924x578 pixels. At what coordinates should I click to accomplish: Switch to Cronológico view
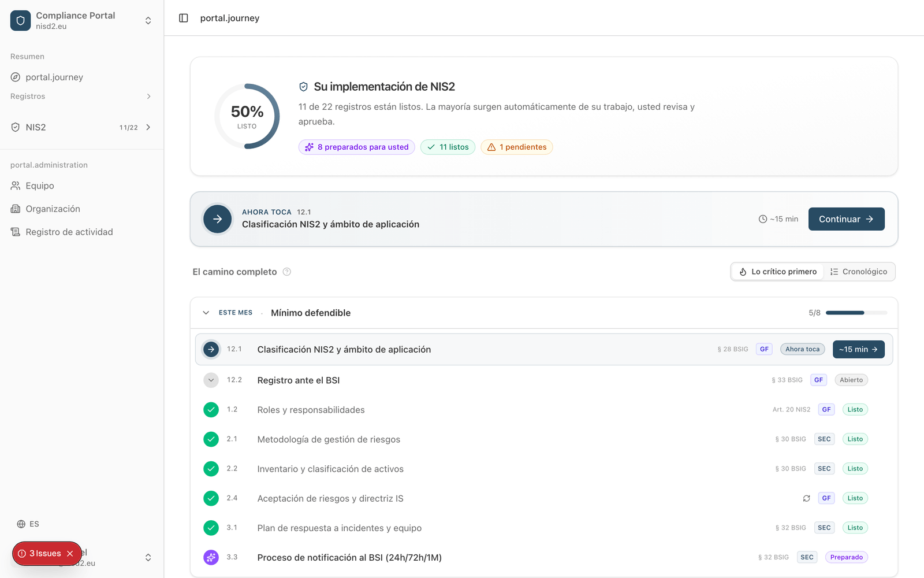pos(859,272)
